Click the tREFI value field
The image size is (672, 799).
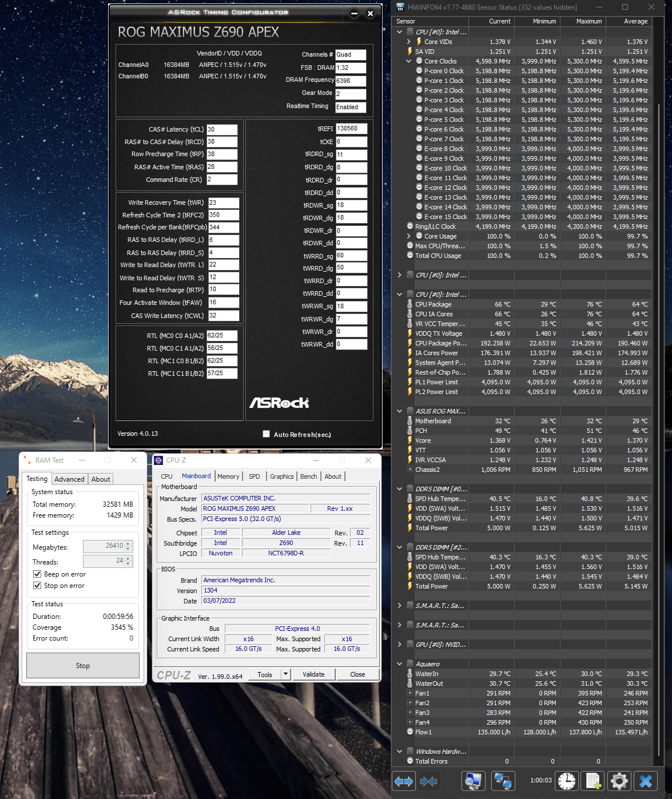(352, 129)
